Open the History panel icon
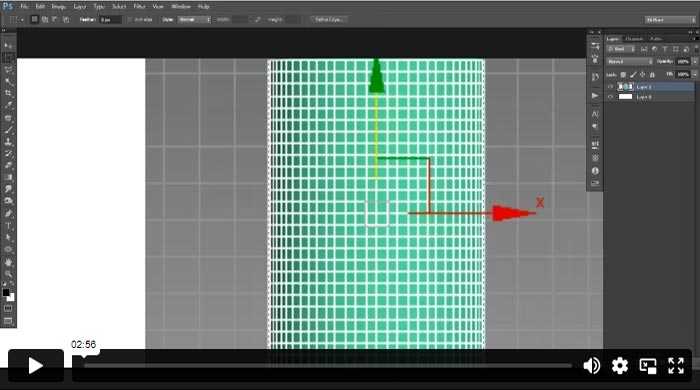The height and width of the screenshot is (390, 700). [595, 77]
